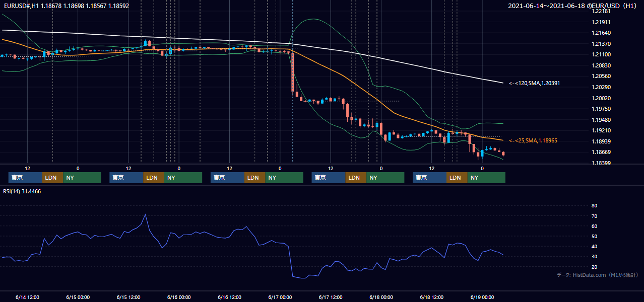
Task: Click the first 東京 session block from left
Action: click(x=25, y=178)
